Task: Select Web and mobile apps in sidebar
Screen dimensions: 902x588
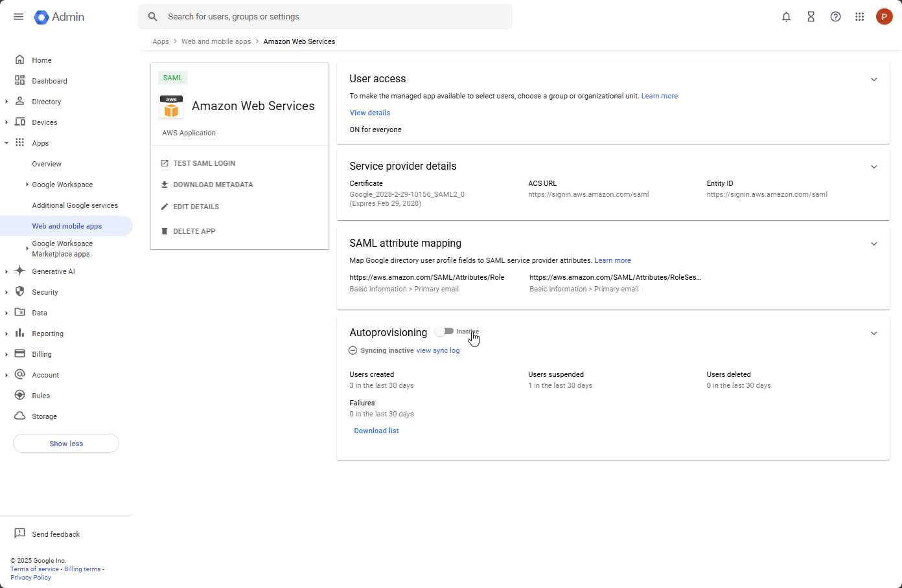Action: coord(66,226)
